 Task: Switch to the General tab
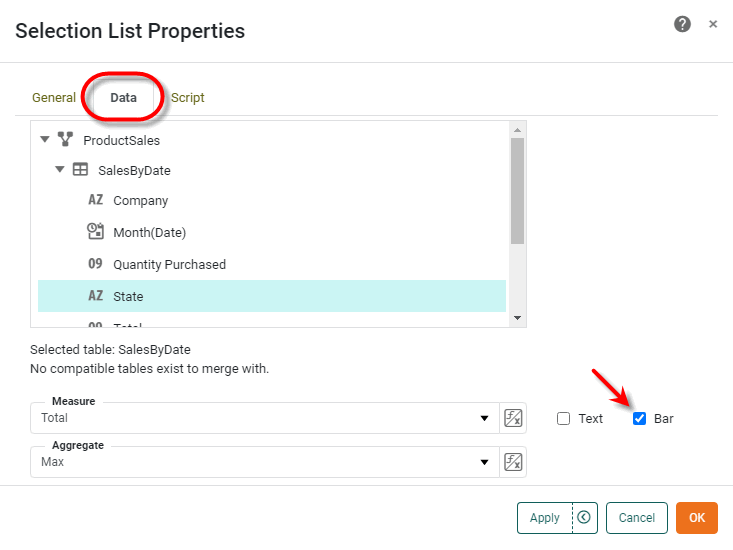(x=54, y=98)
